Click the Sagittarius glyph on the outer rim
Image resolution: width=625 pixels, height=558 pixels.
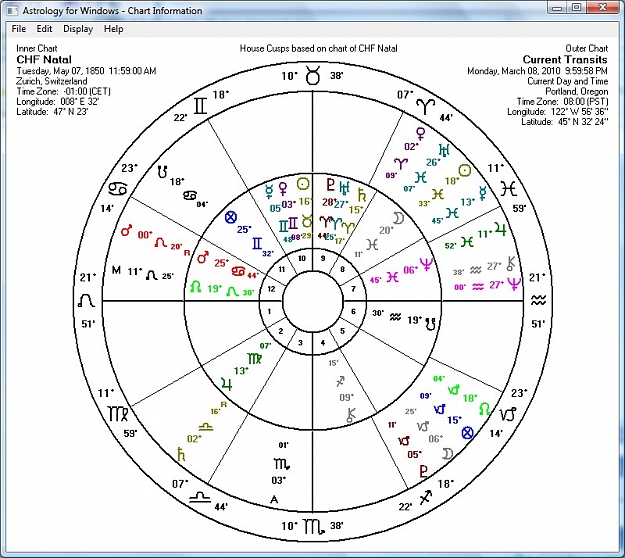pos(425,497)
